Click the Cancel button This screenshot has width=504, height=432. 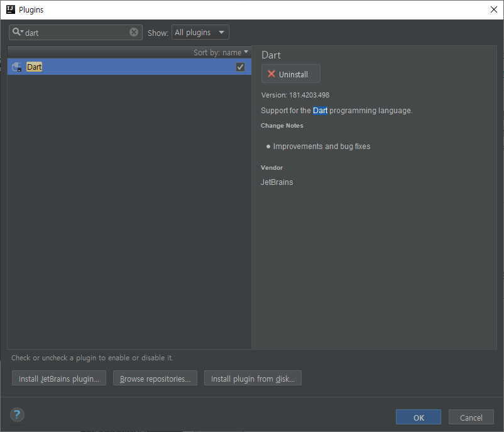471,417
